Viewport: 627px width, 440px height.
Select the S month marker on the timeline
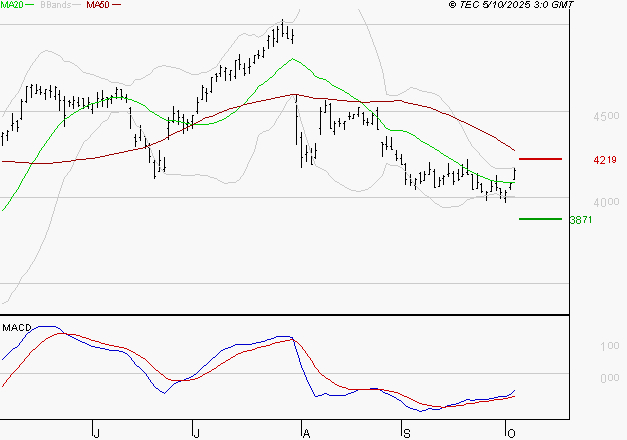pos(406,433)
